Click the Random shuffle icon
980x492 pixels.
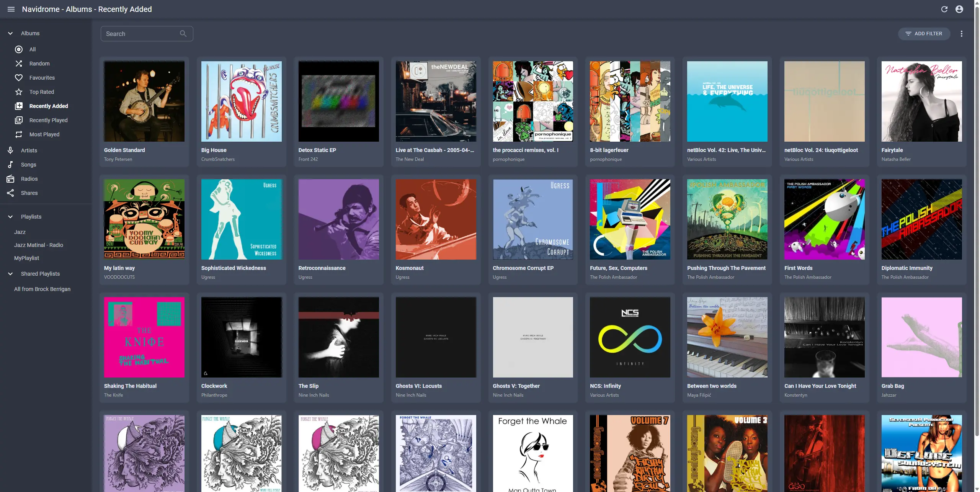coord(19,64)
